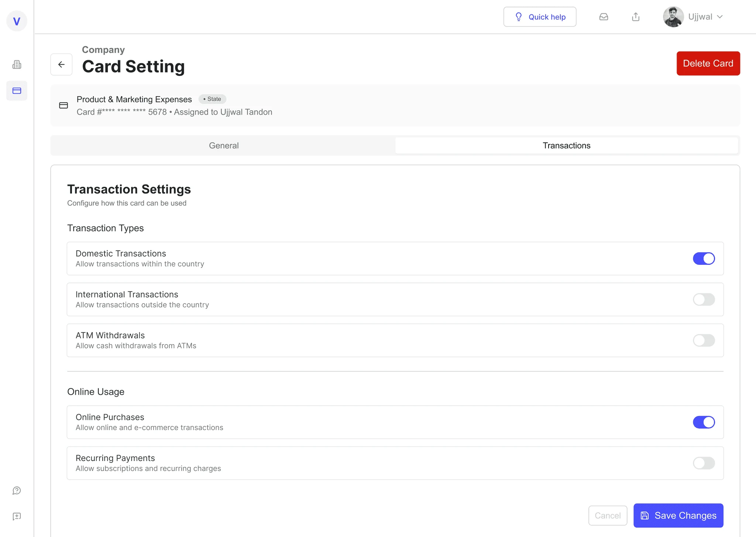Click the Online Usage section label
This screenshot has width=756, height=537.
point(96,392)
